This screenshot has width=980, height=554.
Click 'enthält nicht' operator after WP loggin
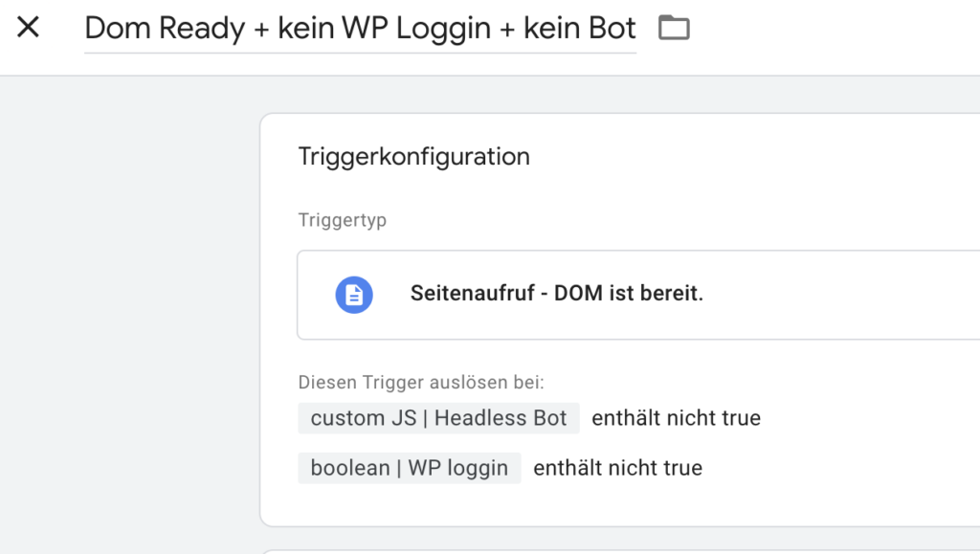pyautogui.click(x=595, y=468)
